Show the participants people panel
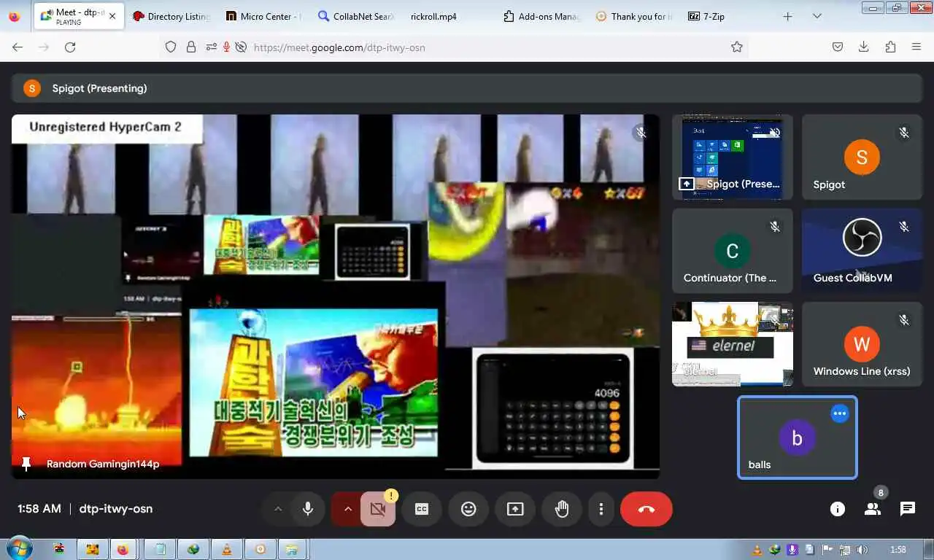 (873, 509)
